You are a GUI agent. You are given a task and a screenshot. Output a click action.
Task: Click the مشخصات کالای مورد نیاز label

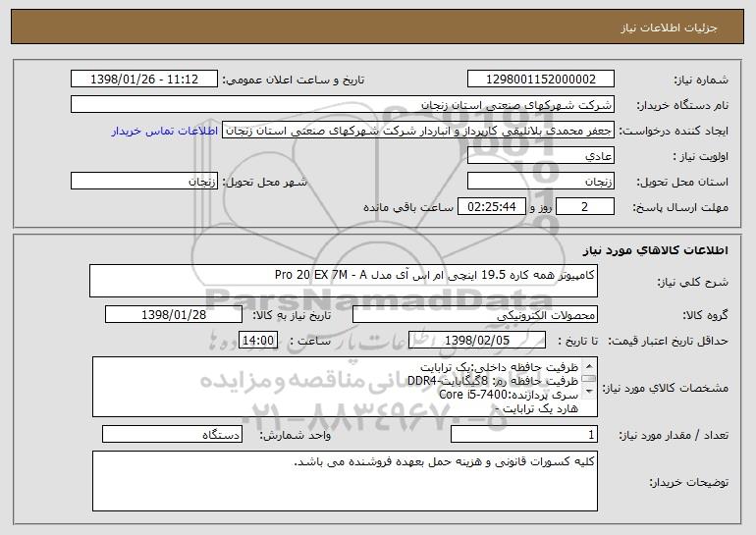point(667,388)
